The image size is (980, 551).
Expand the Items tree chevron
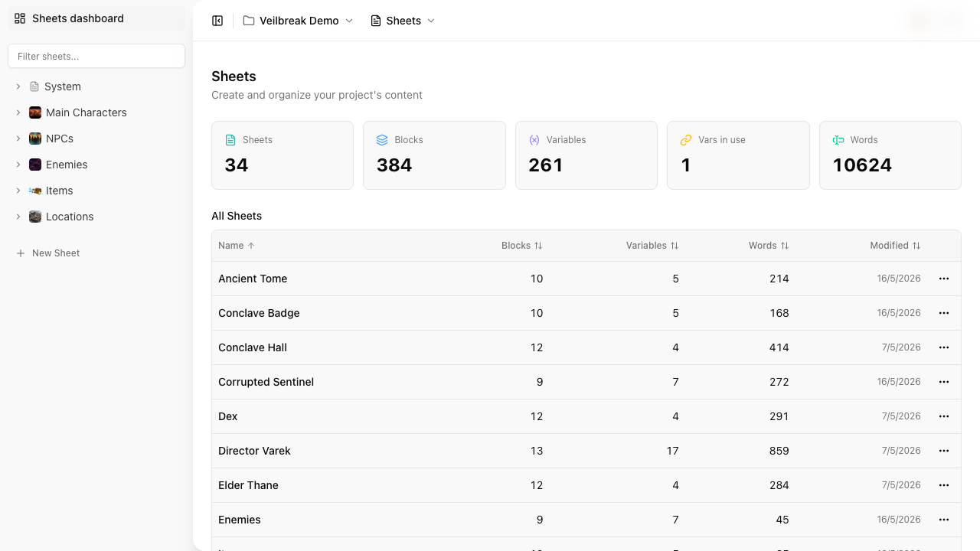point(18,191)
